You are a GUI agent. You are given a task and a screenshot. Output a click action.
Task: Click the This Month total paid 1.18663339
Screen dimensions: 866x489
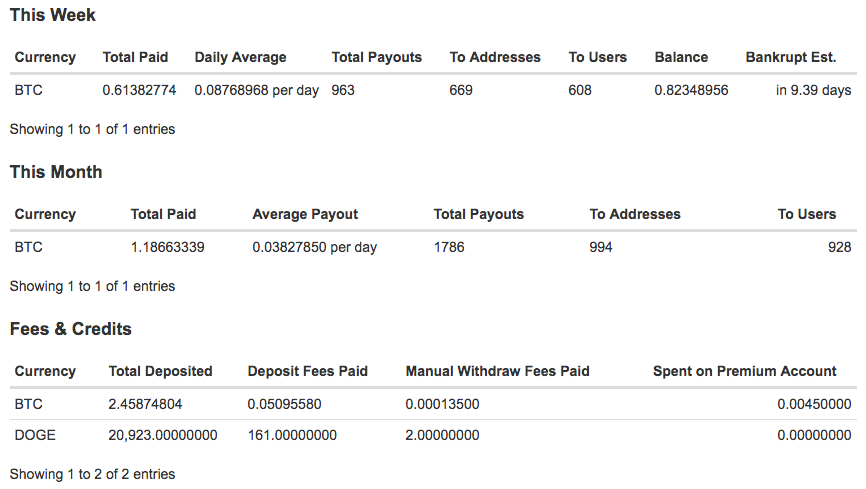point(167,247)
